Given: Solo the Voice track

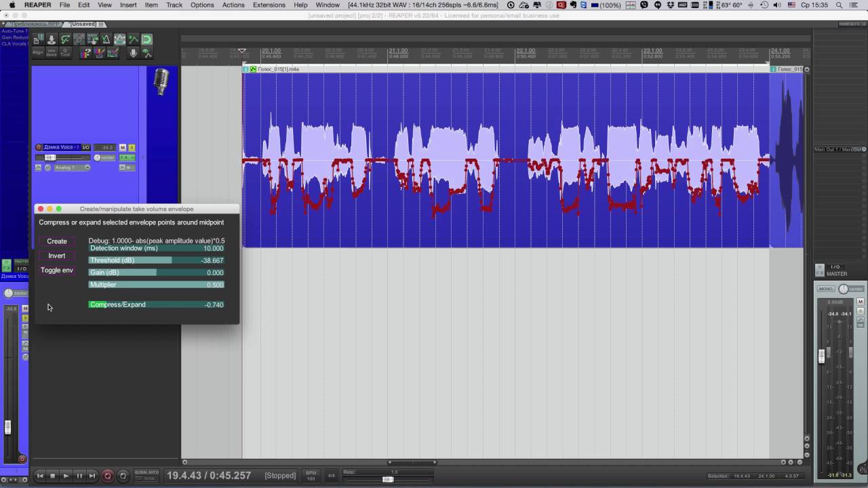Looking at the screenshot, I should pos(132,147).
